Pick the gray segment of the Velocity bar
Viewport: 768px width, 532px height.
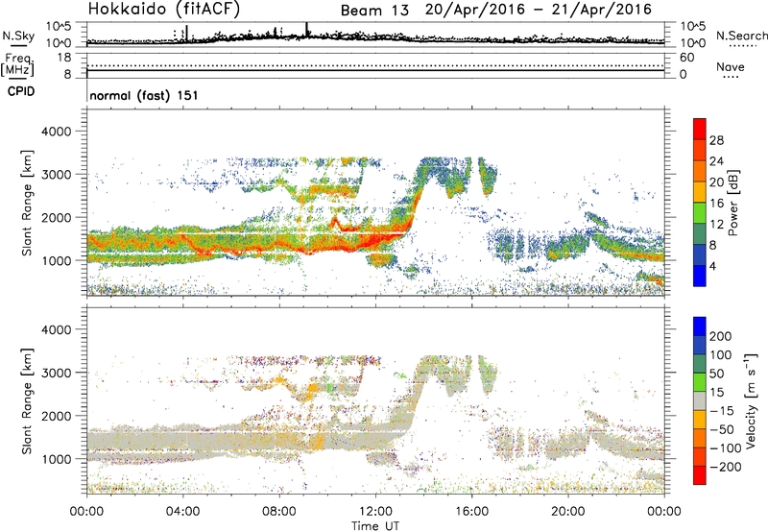pyautogui.click(x=700, y=401)
